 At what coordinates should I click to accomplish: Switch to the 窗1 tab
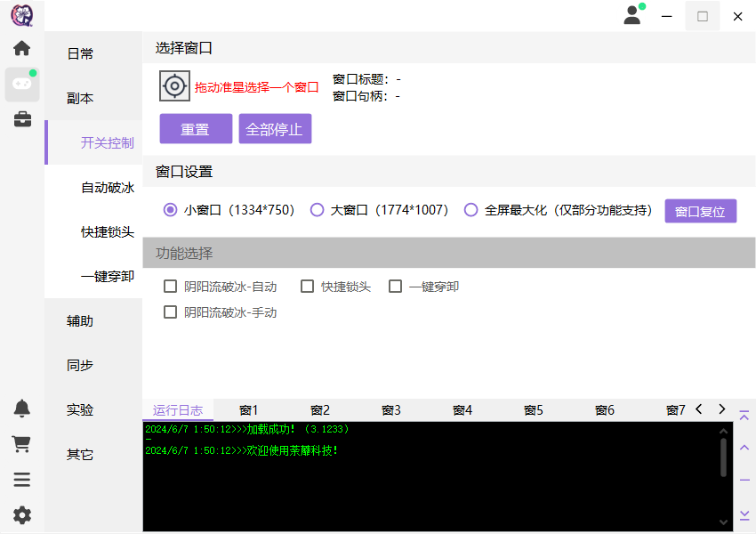coord(249,410)
